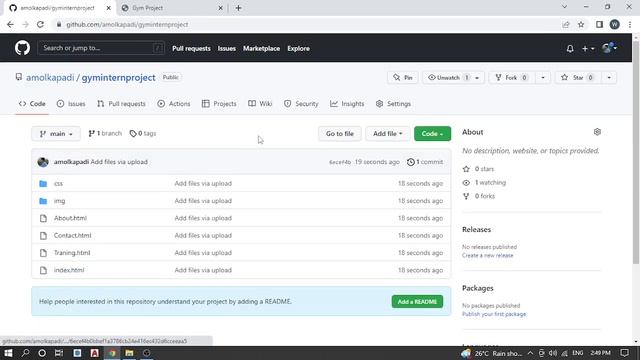Pin this repository
640x360 pixels.
402,78
